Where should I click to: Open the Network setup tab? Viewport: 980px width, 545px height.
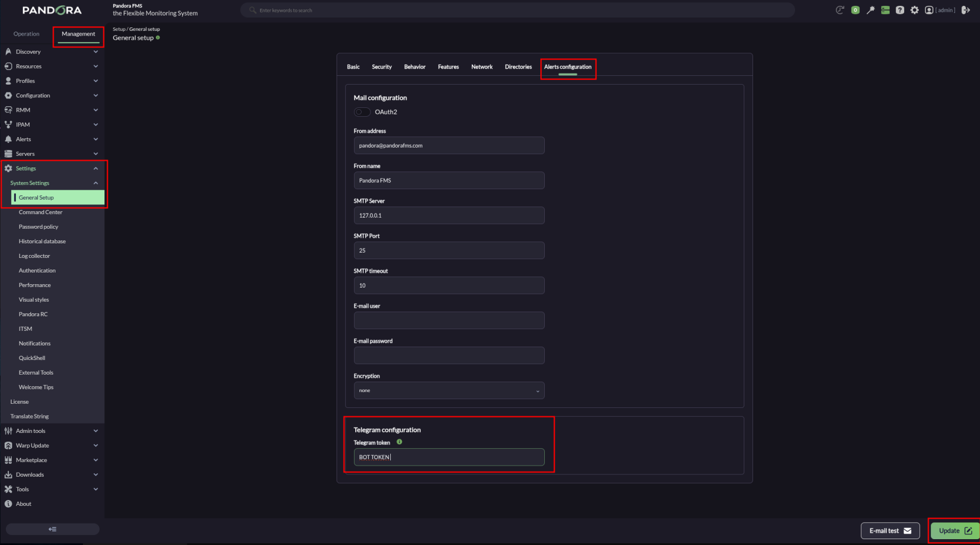point(482,67)
